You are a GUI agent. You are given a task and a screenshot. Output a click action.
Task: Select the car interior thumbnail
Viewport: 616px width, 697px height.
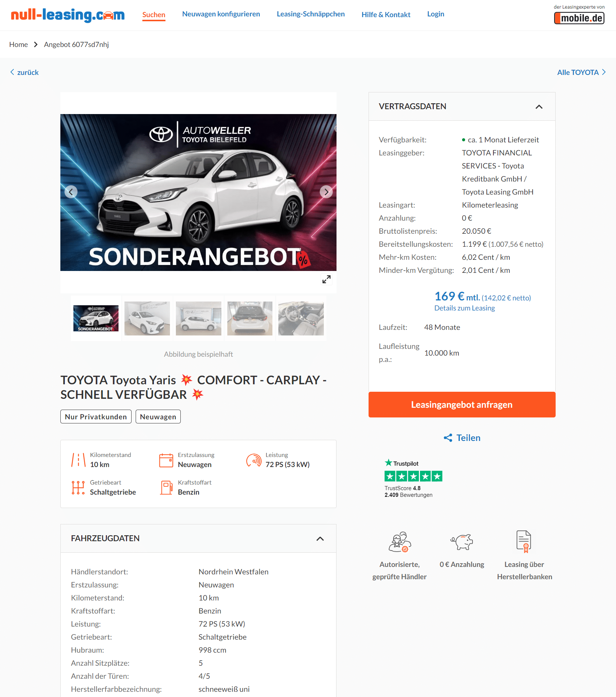[301, 318]
